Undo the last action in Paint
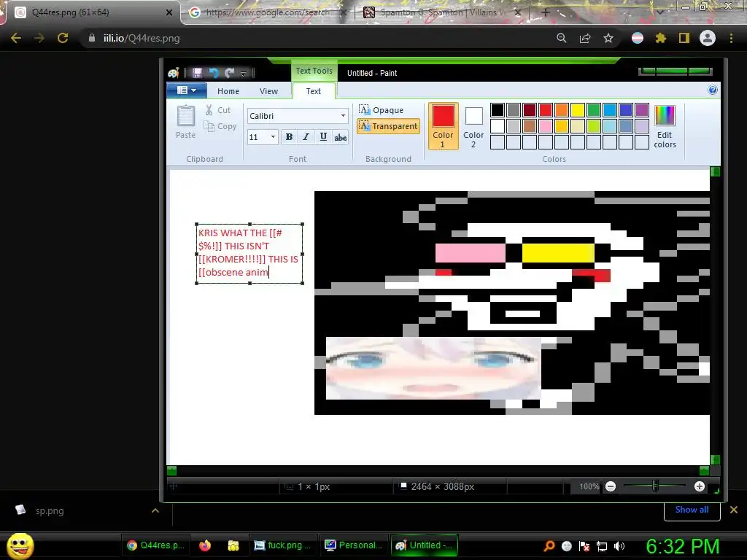This screenshot has width=747, height=560. click(x=214, y=73)
